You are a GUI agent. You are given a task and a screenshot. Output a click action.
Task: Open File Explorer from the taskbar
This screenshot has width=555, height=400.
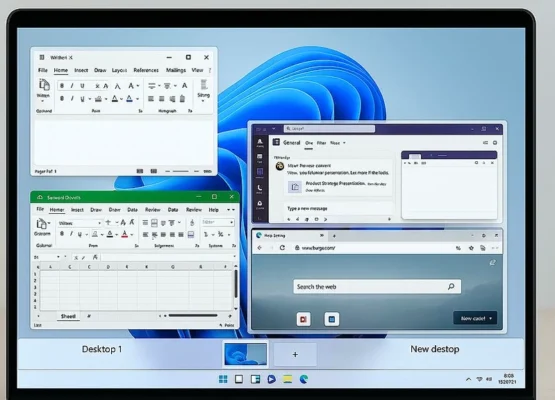[x=288, y=379]
